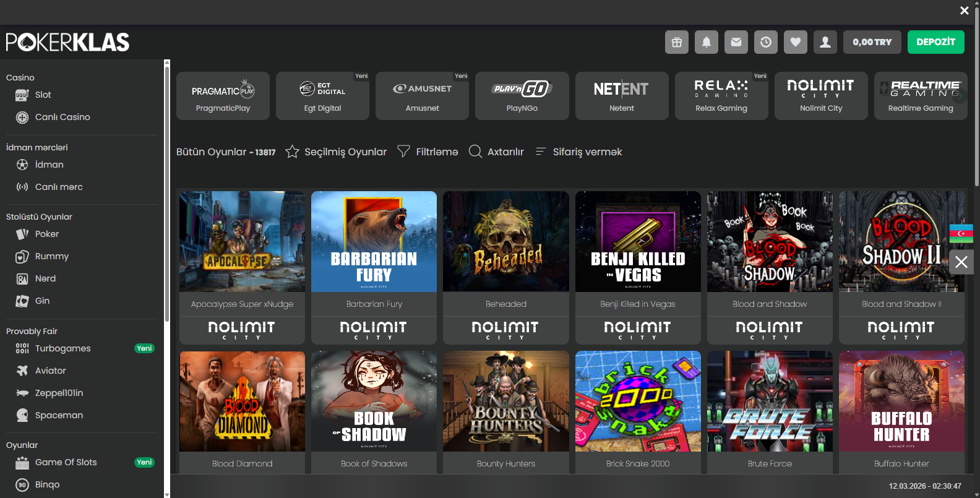Open Bounty Hunters game thumbnail
Viewport: 980px width, 498px height.
tap(506, 401)
